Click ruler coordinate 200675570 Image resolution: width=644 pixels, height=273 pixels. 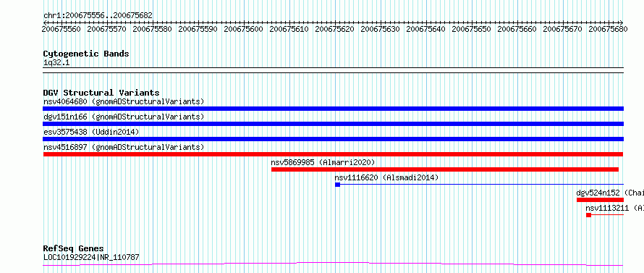pos(107,29)
